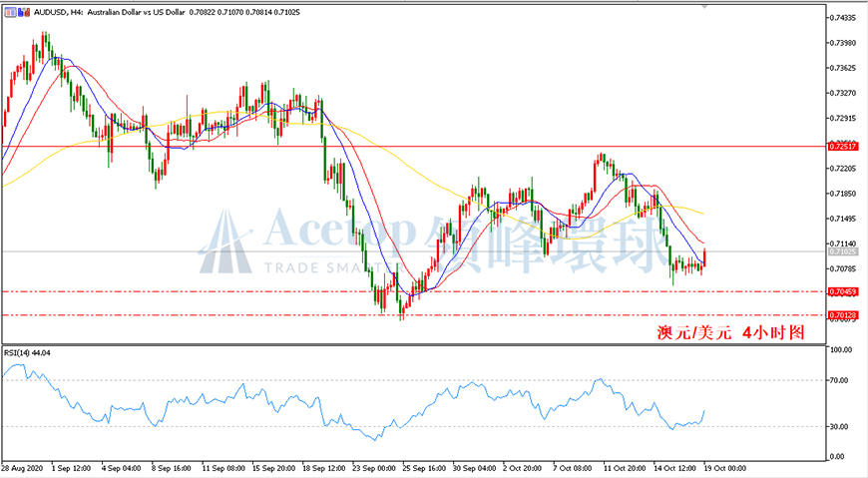This screenshot has height=478, width=868.
Task: Click the 0.73980 price axis label
Action: (842, 43)
